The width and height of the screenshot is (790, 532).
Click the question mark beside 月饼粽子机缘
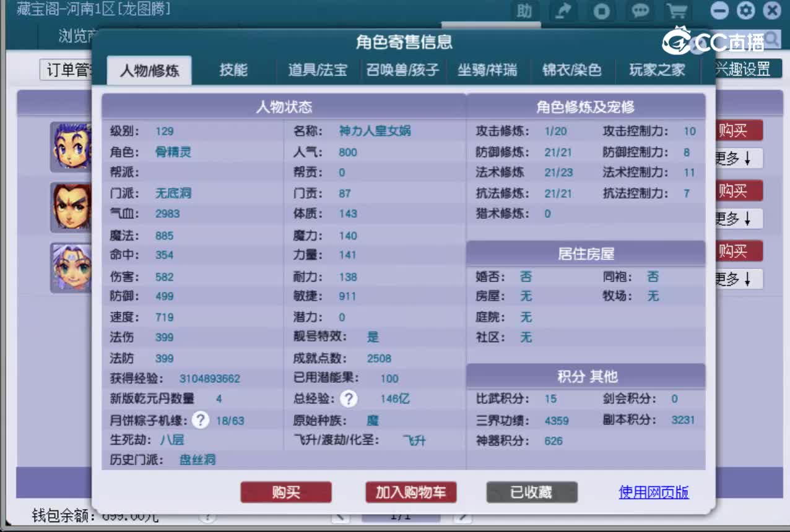click(200, 420)
